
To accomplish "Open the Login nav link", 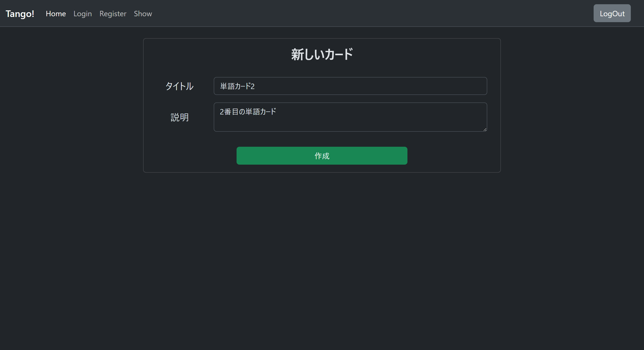I will tap(82, 13).
